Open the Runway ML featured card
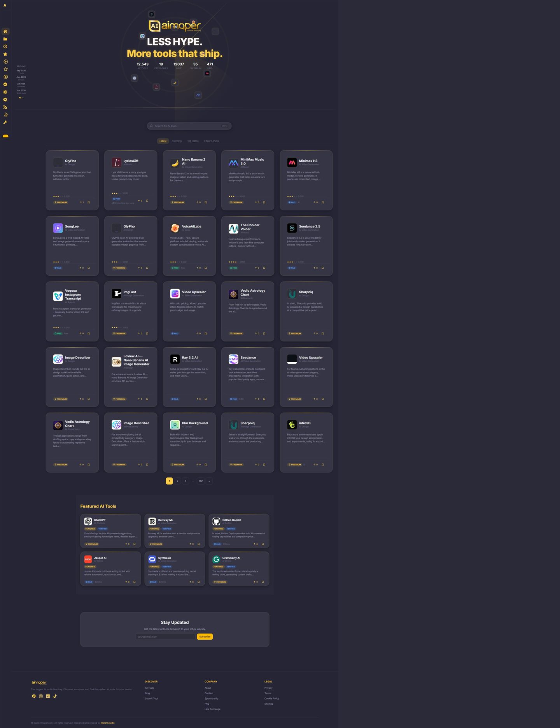Viewport: 560px width, 728px height. click(175, 531)
